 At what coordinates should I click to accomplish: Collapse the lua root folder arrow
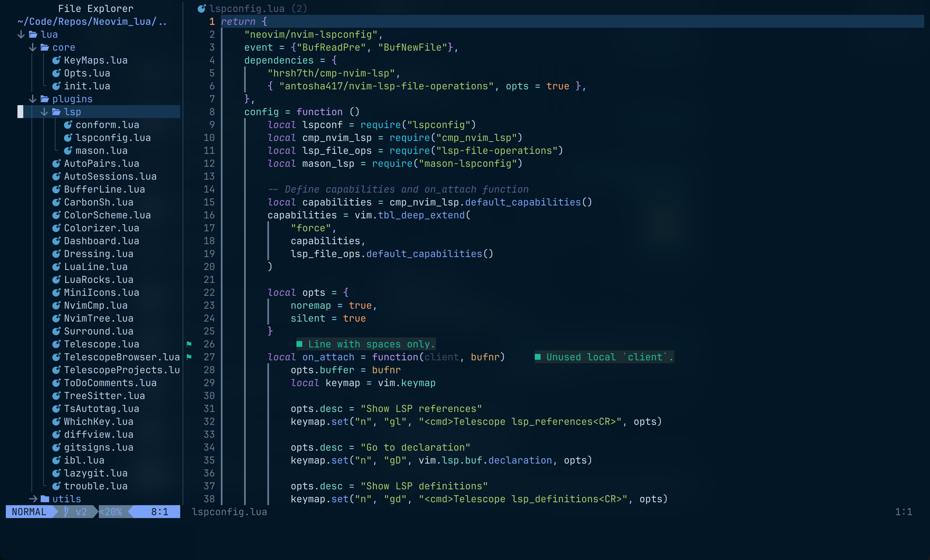(x=21, y=35)
